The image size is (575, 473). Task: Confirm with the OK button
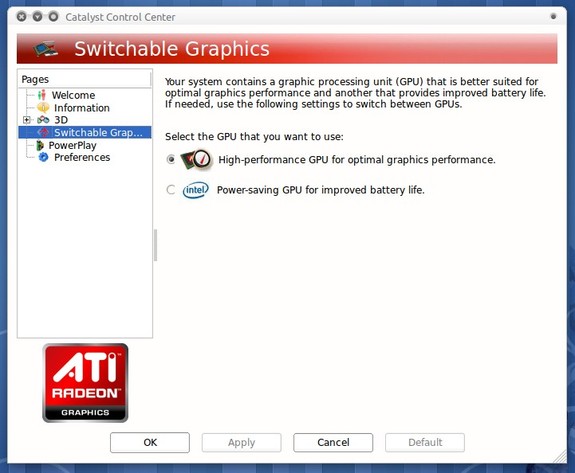[150, 443]
